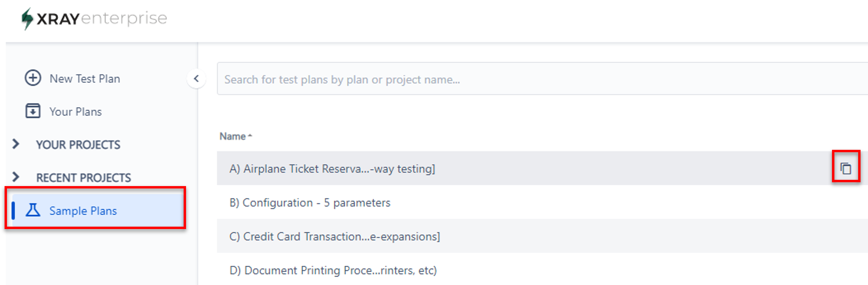Image resolution: width=868 pixels, height=285 pixels.
Task: Expand the RECENT PROJECTS section chevron
Action: pos(16,177)
